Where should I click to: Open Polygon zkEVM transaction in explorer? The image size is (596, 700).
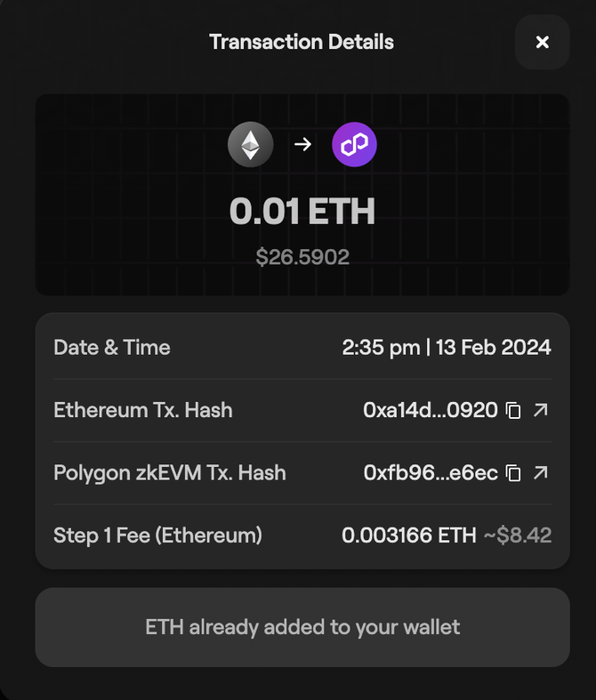pos(540,472)
